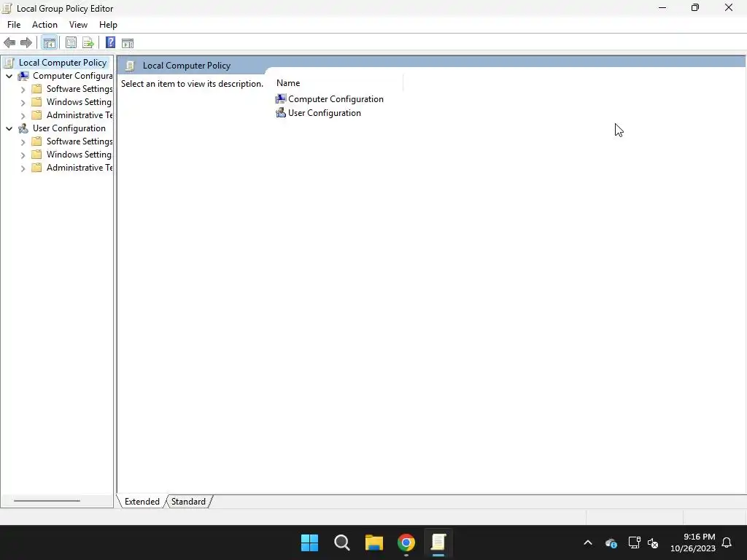Minimize the Local Group Policy Editor window
This screenshot has width=747, height=560.
pos(662,7)
